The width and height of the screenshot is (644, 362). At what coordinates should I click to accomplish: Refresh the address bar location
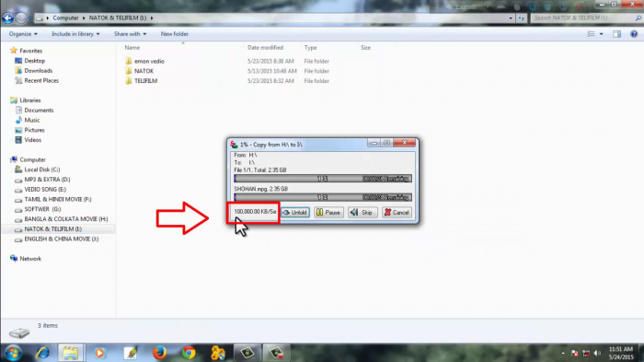[522, 18]
